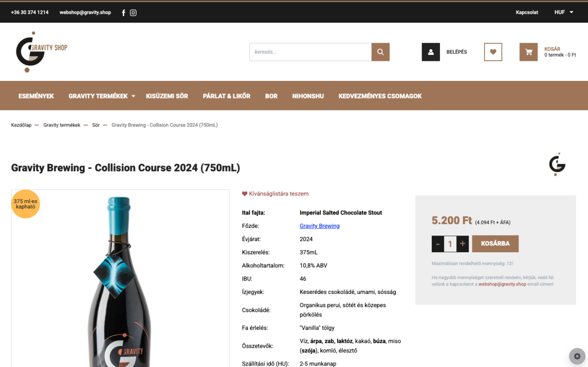Viewport: 588px width, 367px height.
Task: Expand the Gravity Termékek menu
Action: coord(102,96)
